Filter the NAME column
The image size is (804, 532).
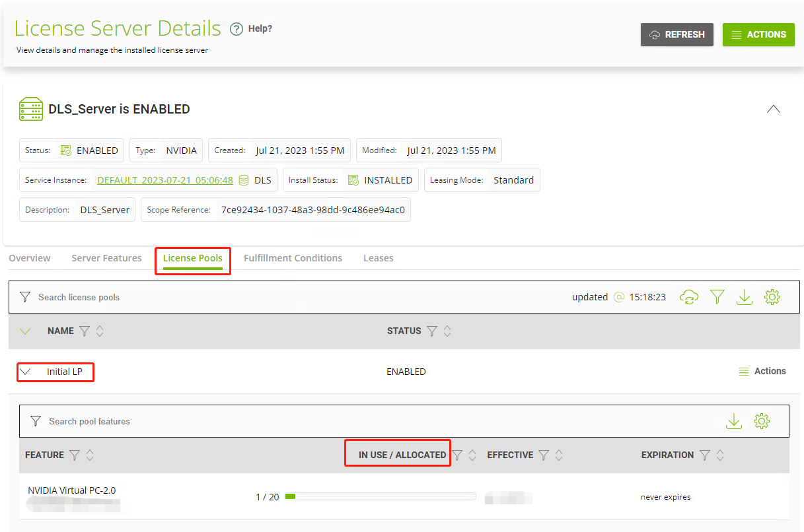(x=85, y=331)
